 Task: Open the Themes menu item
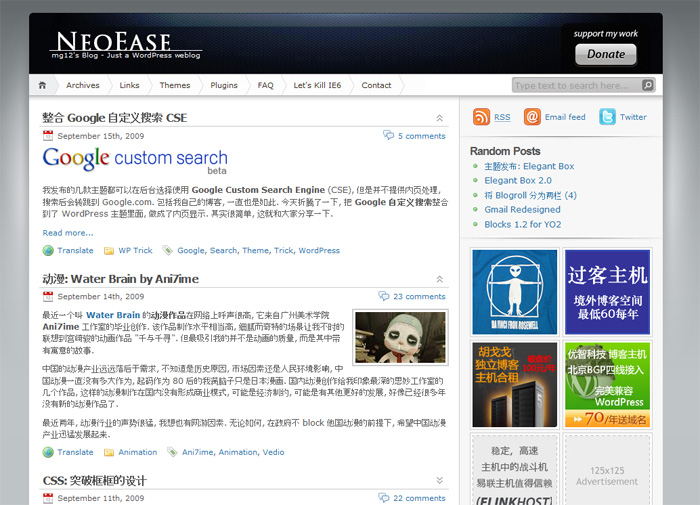tap(175, 85)
